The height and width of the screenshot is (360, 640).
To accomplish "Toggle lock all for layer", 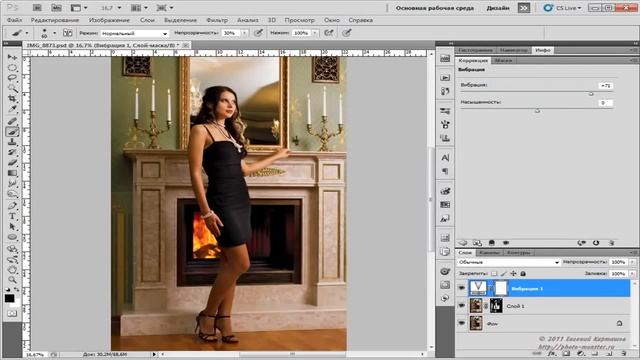I will [x=523, y=273].
